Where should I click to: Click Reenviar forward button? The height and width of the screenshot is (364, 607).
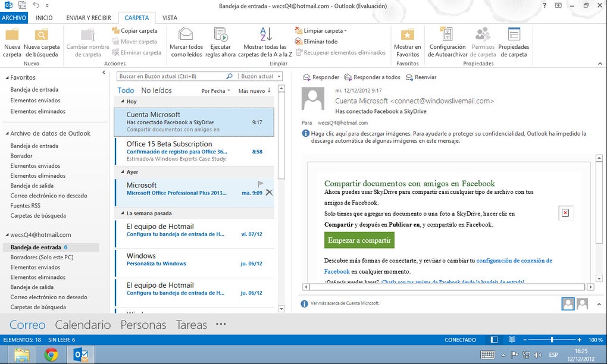coord(421,77)
